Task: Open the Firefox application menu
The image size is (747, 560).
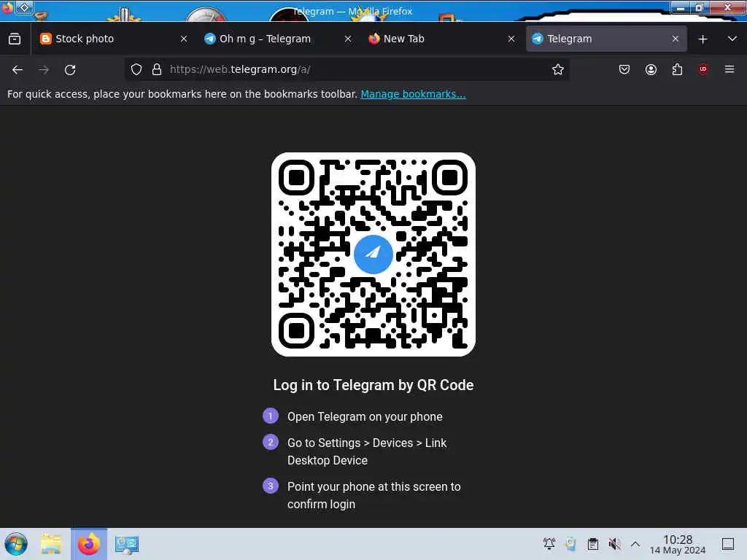Action: pyautogui.click(x=729, y=69)
